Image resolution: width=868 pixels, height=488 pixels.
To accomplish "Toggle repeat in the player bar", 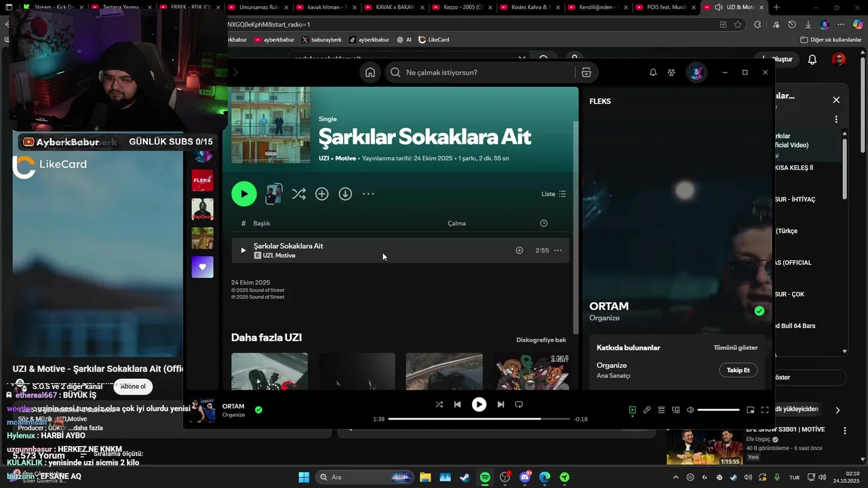I will coord(519,405).
